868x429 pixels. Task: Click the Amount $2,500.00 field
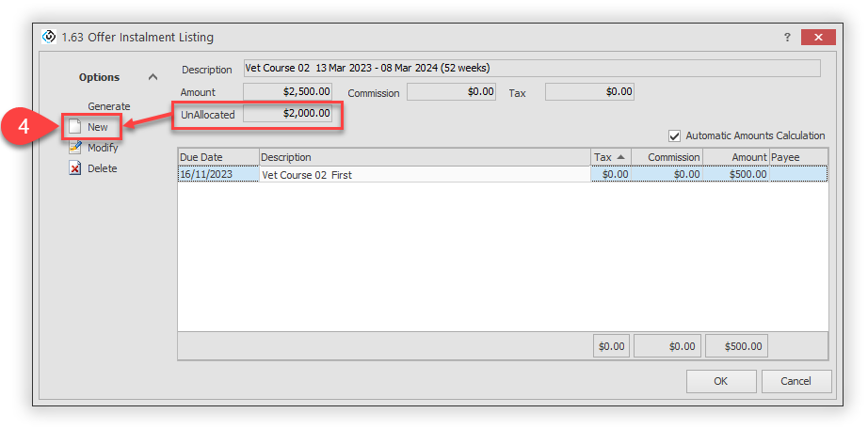[287, 92]
